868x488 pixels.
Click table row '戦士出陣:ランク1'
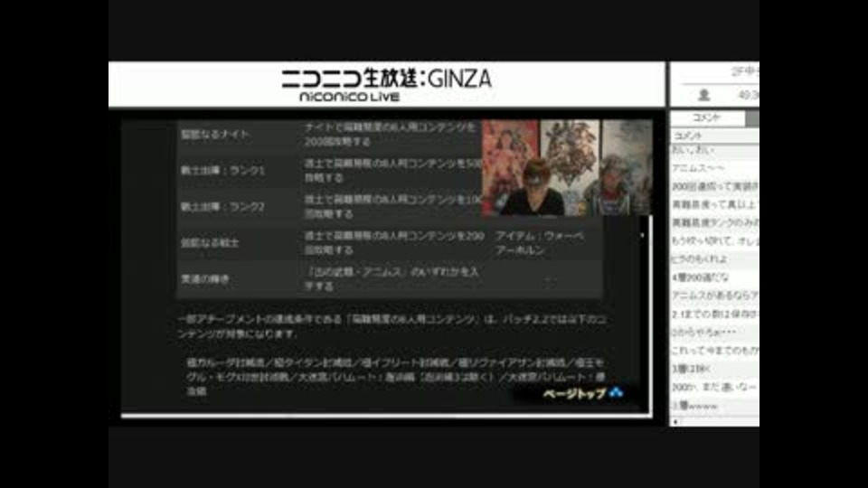[x=390, y=171]
